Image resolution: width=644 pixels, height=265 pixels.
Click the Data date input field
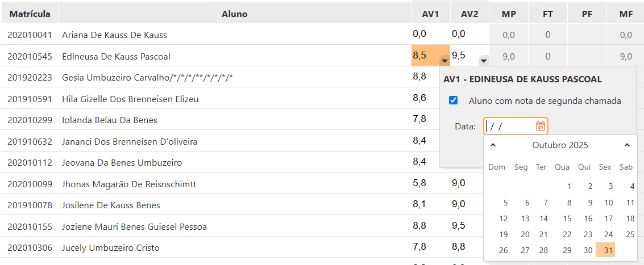click(x=510, y=126)
